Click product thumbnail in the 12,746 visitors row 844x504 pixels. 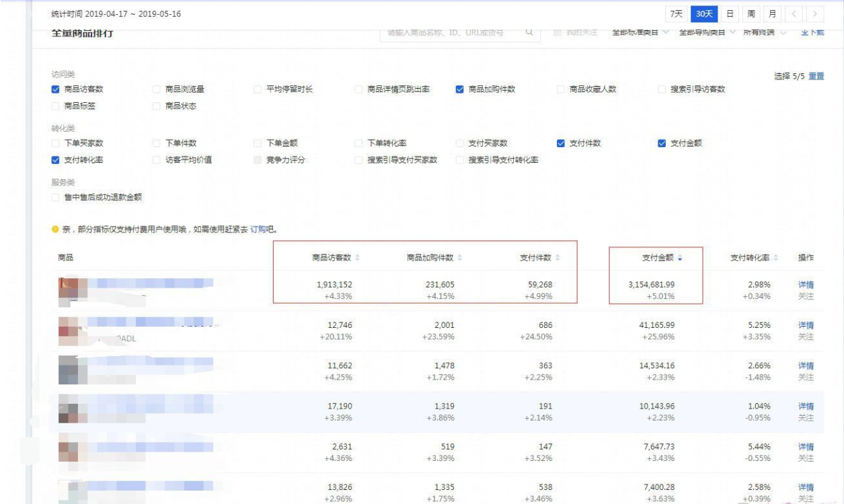73,331
